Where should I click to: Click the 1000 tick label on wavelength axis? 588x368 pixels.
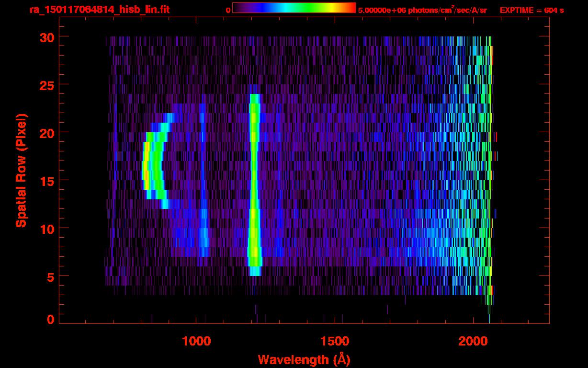click(196, 341)
